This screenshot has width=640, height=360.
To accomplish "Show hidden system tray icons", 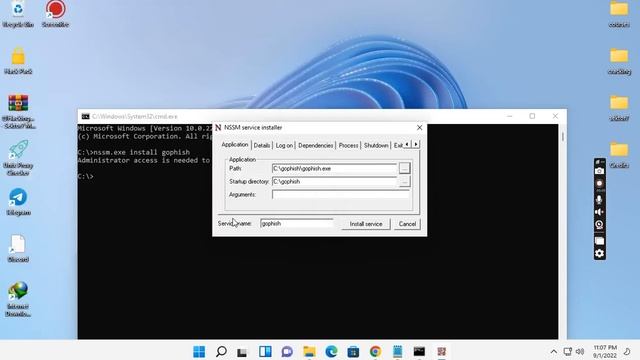I will [553, 351].
